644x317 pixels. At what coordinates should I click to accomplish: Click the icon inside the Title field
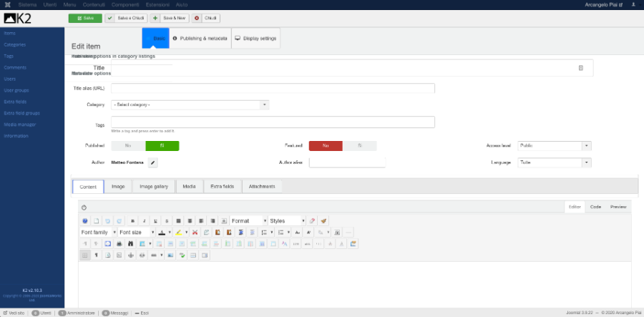(581, 68)
